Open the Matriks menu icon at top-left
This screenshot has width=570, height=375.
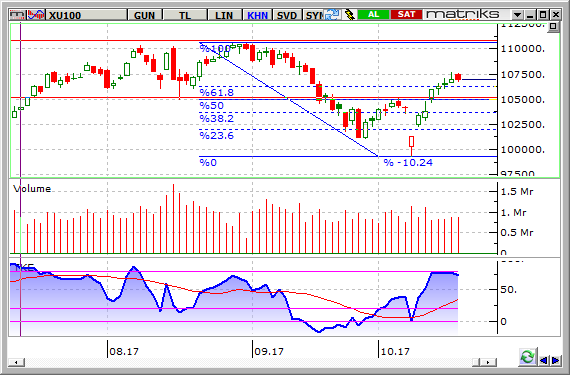[x=18, y=15]
